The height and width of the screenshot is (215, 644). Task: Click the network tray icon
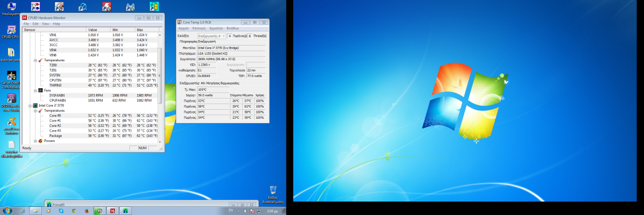(259, 211)
